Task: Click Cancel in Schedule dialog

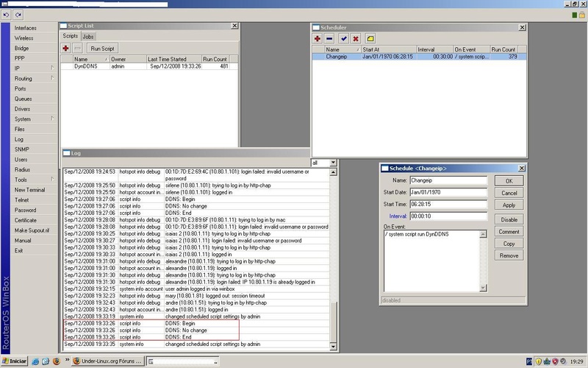Action: pyautogui.click(x=509, y=193)
